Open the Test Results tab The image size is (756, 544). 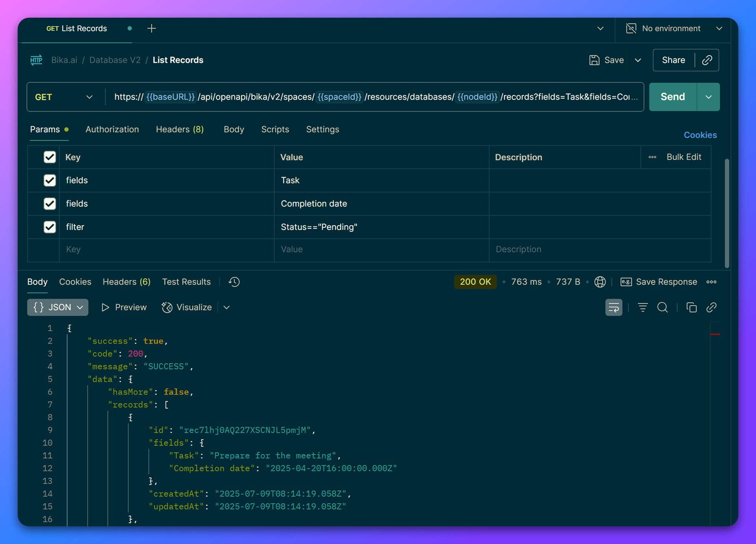tap(186, 282)
